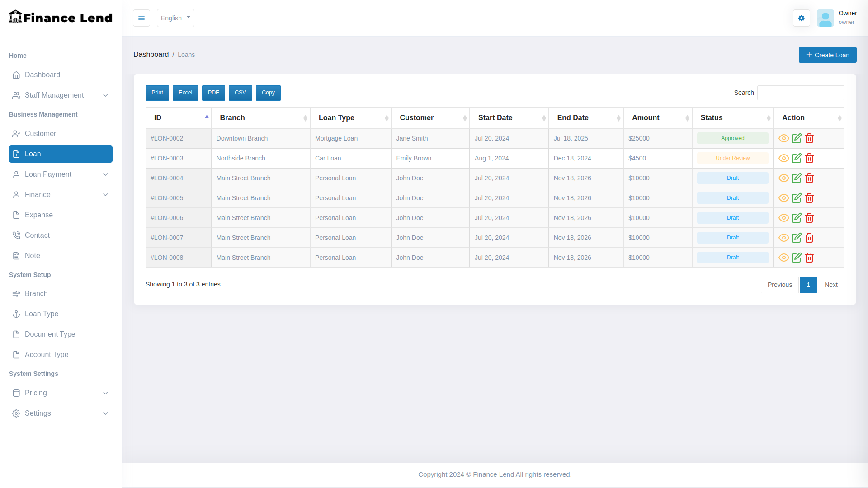868x488 pixels.
Task: Click the hamburger menu icon in header
Action: (142, 18)
